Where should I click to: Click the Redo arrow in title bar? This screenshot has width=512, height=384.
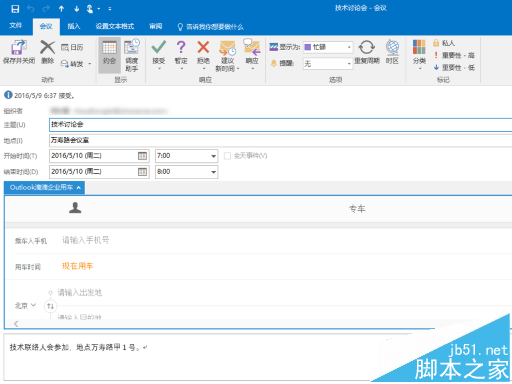[x=46, y=9]
